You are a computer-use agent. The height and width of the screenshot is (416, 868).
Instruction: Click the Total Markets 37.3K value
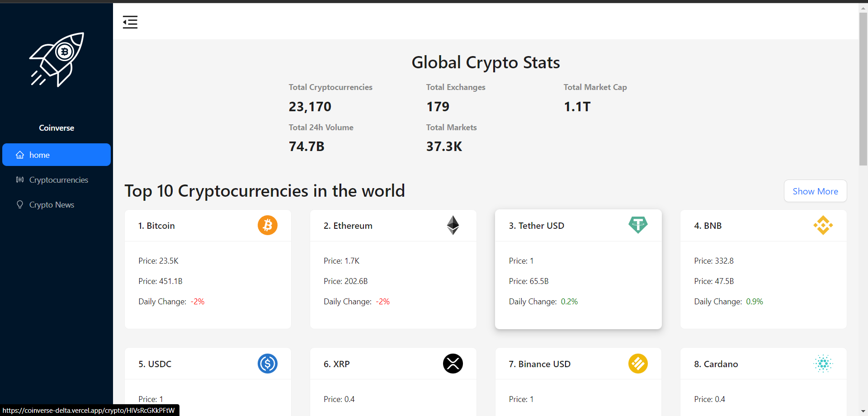pyautogui.click(x=444, y=147)
